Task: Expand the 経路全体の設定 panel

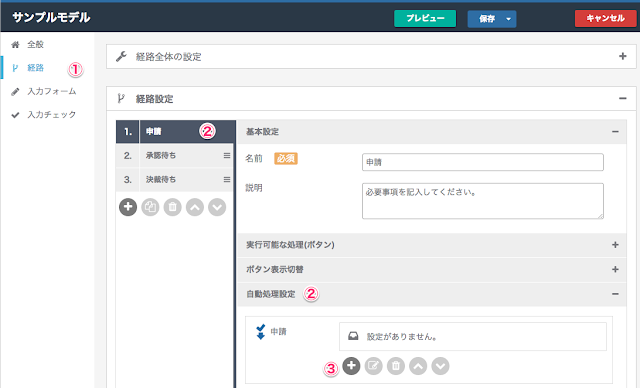Action: pyautogui.click(x=622, y=56)
